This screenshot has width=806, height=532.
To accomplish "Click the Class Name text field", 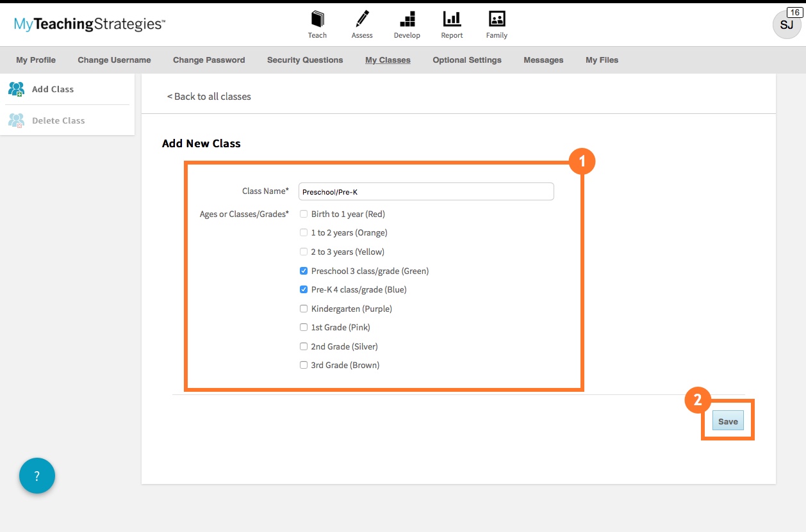I will 426,191.
